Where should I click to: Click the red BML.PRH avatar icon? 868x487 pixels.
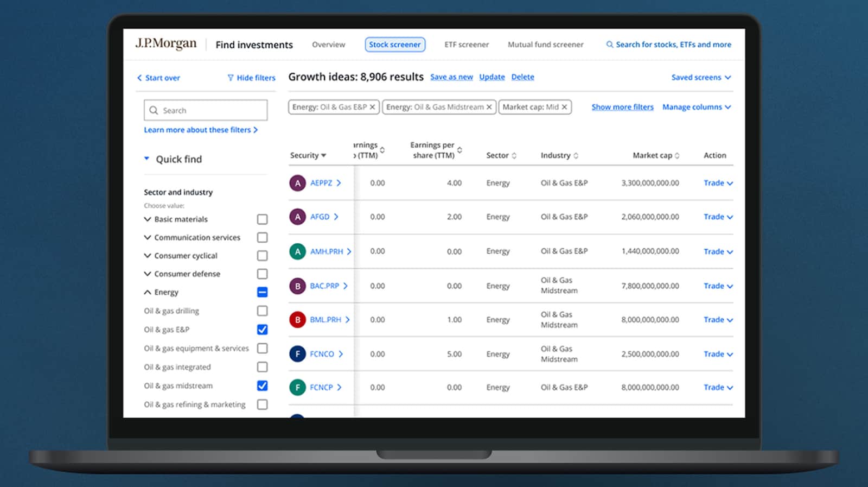297,320
